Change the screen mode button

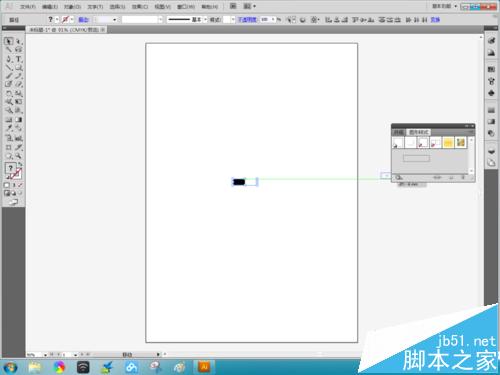click(13, 202)
